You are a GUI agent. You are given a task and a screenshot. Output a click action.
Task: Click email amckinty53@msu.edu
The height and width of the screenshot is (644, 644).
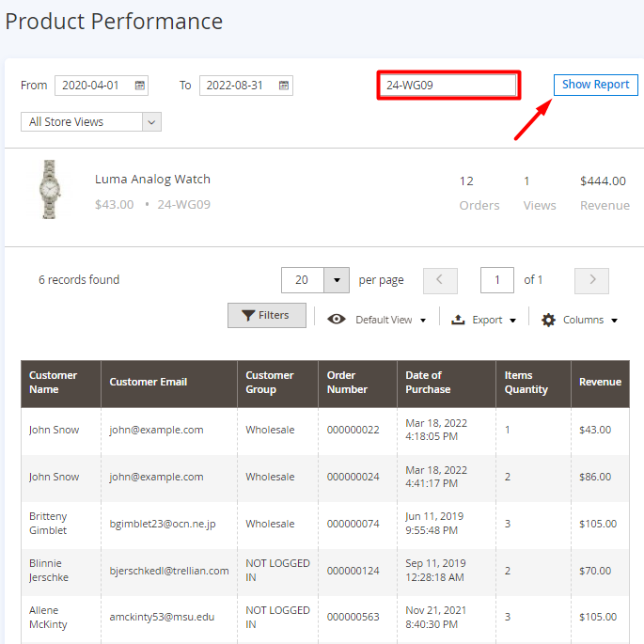pyautogui.click(x=162, y=617)
